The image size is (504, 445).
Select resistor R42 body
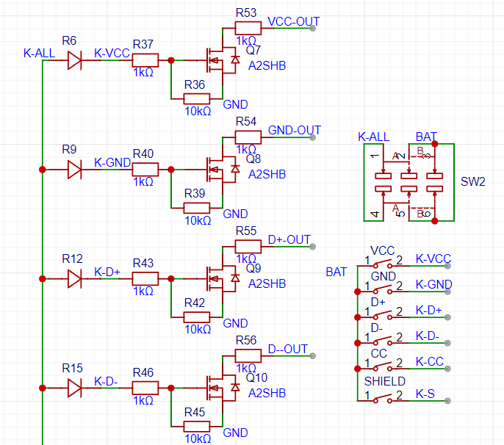197,317
